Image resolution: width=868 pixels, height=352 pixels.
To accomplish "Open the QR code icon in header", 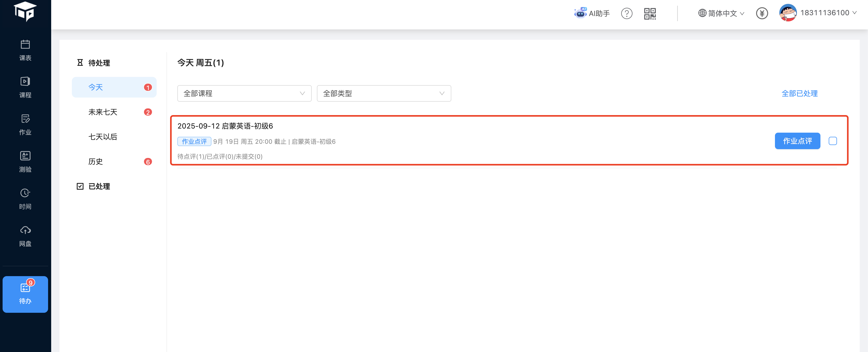I will pos(650,13).
